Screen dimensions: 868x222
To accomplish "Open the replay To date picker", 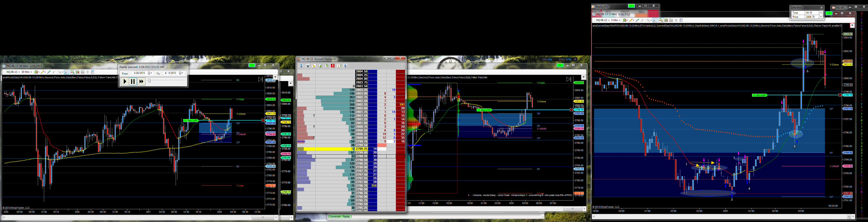I will [181, 73].
